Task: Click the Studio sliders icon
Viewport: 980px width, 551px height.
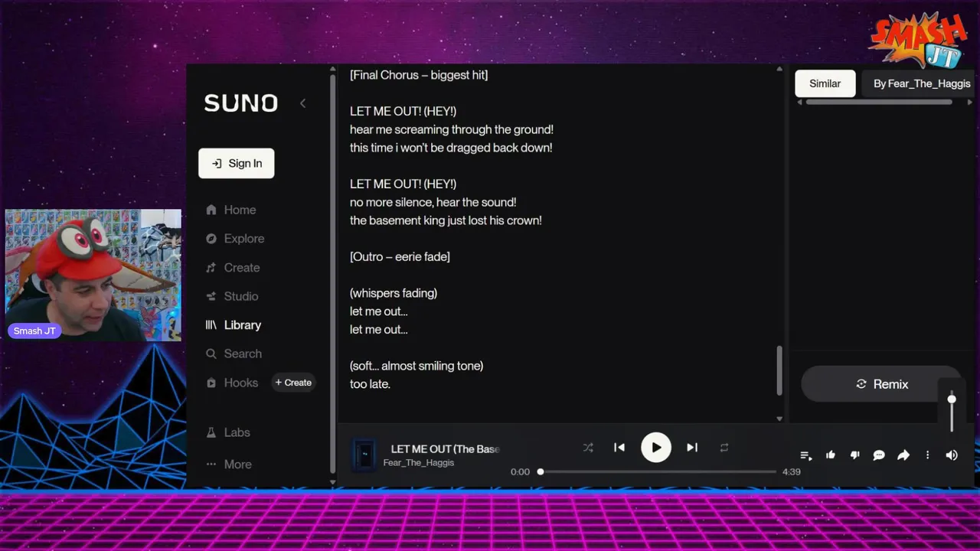Action: 211,296
